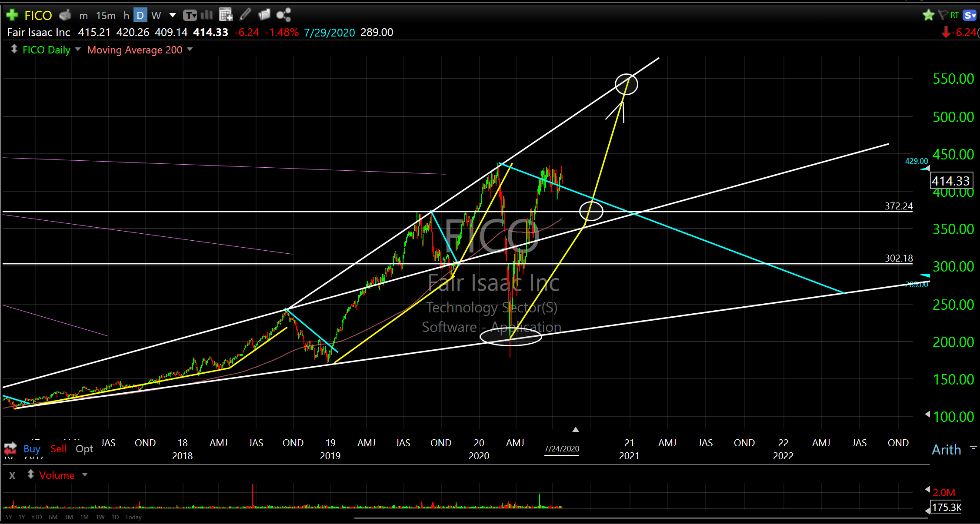Image resolution: width=980 pixels, height=524 pixels.
Task: Select the 15m timeframe
Action: pos(106,16)
